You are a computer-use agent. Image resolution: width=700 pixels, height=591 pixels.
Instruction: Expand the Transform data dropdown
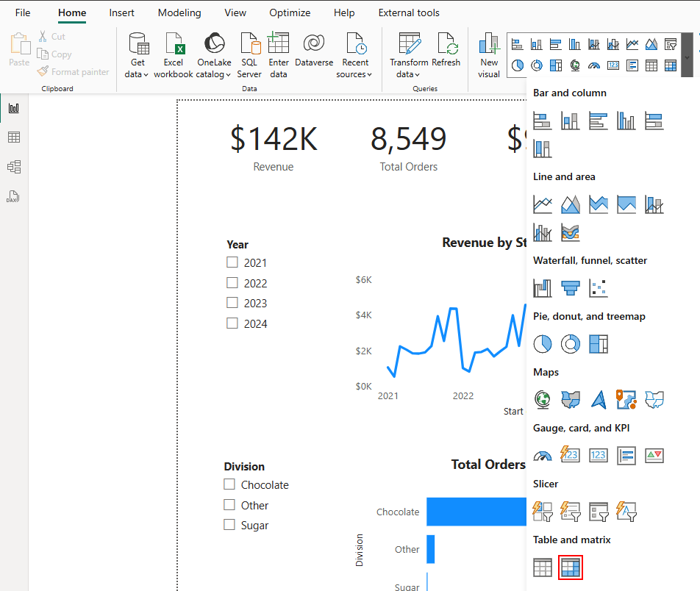pyautogui.click(x=409, y=55)
